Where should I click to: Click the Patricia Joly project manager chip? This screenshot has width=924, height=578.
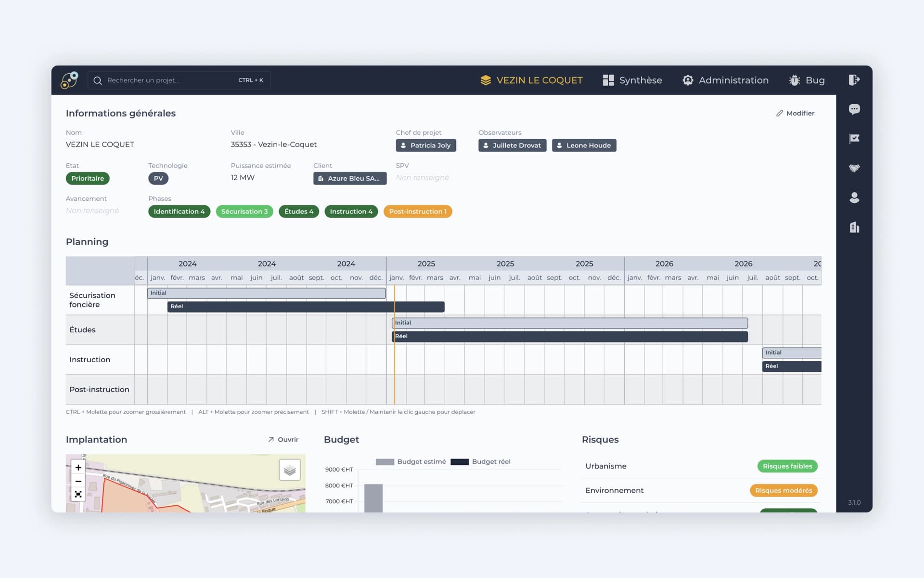426,145
